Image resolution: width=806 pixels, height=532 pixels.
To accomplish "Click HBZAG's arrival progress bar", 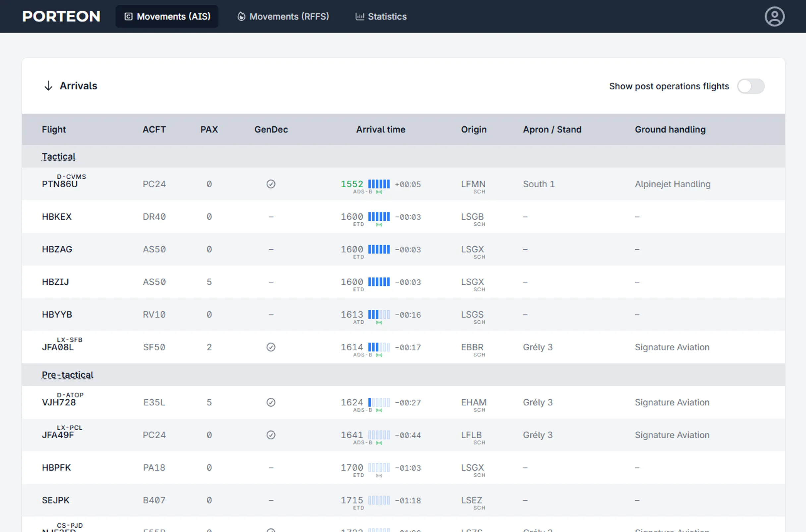I will tap(379, 249).
